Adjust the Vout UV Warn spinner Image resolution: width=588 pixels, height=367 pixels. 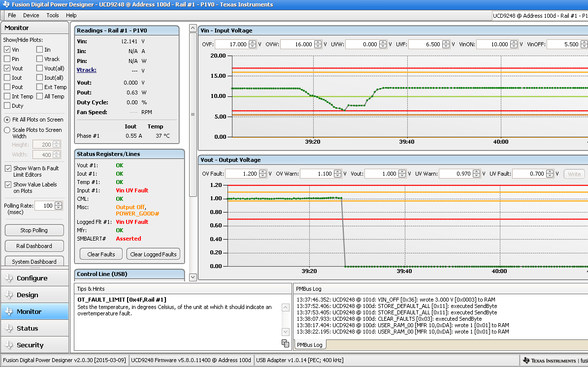[476, 174]
